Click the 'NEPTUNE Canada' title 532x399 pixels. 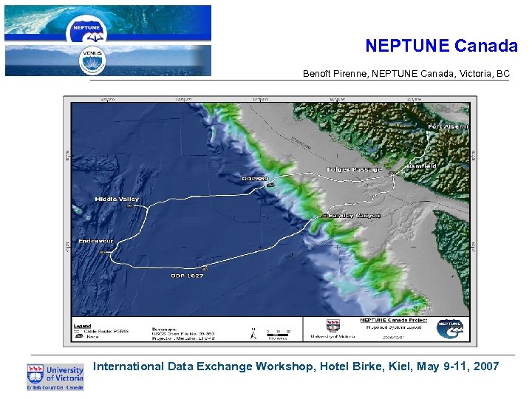(x=441, y=46)
